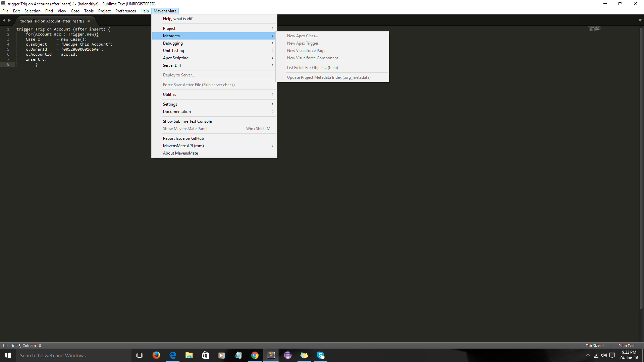Click the tab history back arrow
The height and width of the screenshot is (362, 644).
point(4,20)
